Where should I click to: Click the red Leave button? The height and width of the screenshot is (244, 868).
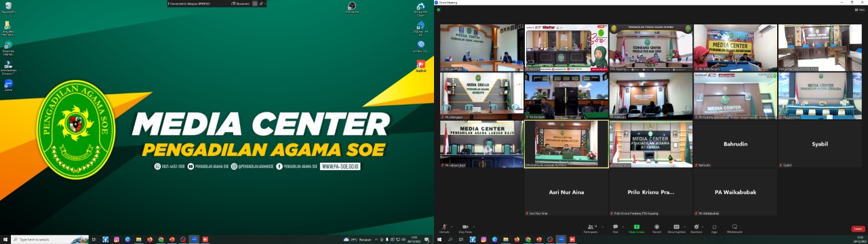tap(858, 228)
